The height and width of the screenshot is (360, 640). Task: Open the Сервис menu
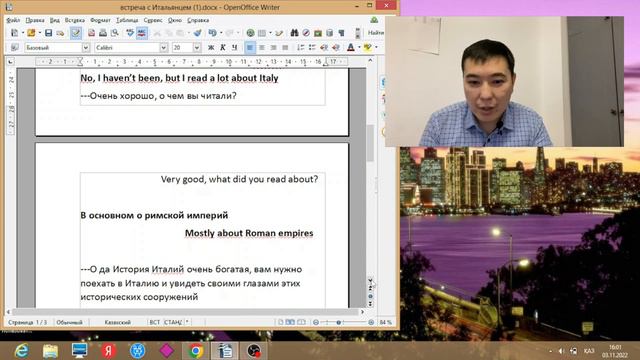click(153, 20)
